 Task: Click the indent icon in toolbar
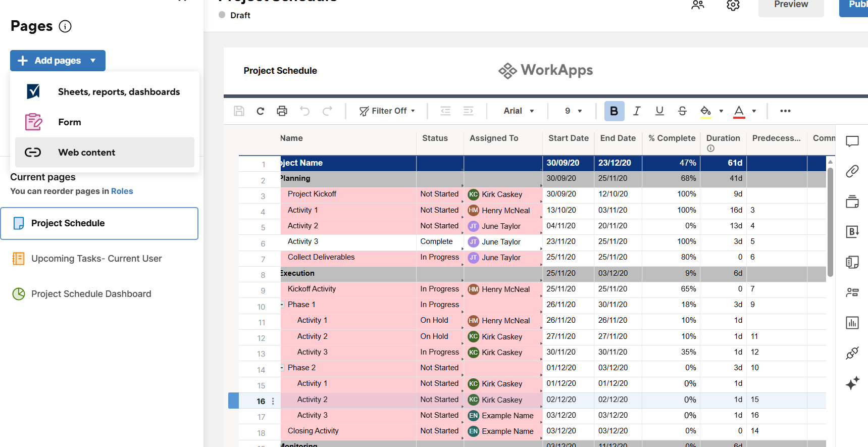(x=469, y=111)
